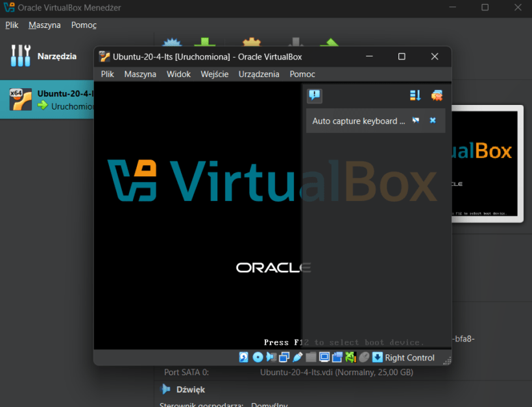Click the recording status icon
The width and height of the screenshot is (532, 407).
point(337,357)
